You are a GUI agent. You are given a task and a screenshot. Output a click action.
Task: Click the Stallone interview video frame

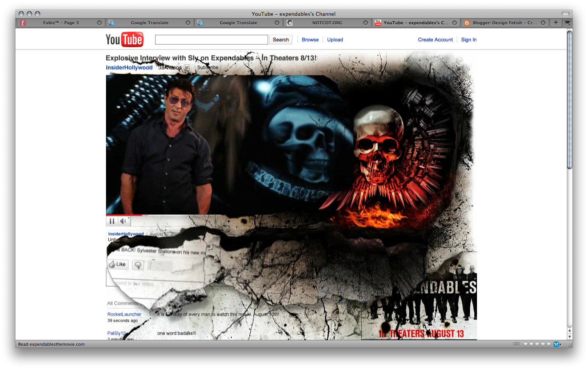(229, 145)
